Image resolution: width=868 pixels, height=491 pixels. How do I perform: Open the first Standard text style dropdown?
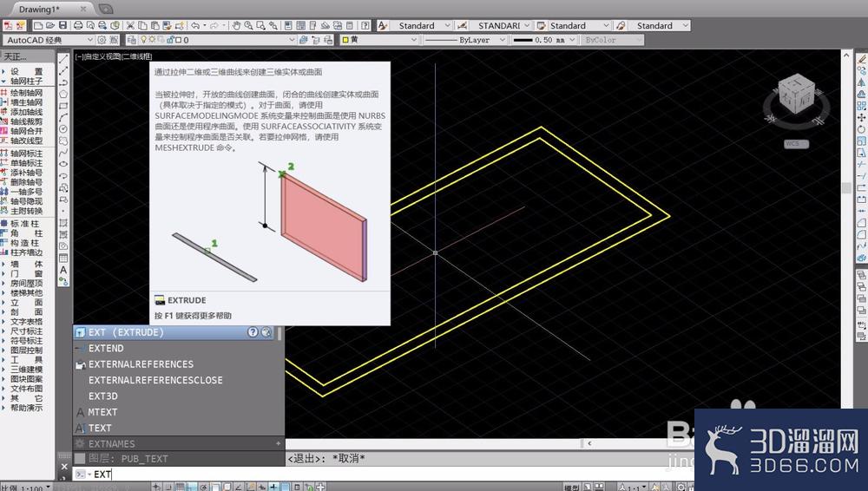447,25
